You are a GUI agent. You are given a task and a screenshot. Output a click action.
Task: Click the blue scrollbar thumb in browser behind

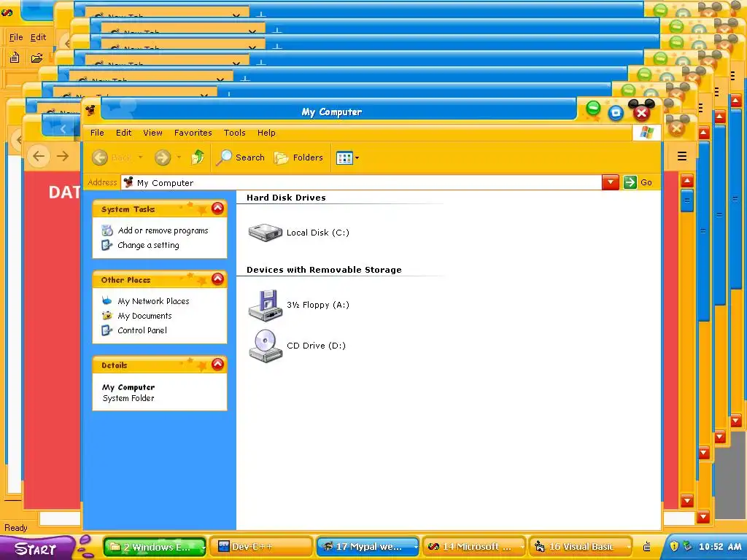[x=687, y=201]
